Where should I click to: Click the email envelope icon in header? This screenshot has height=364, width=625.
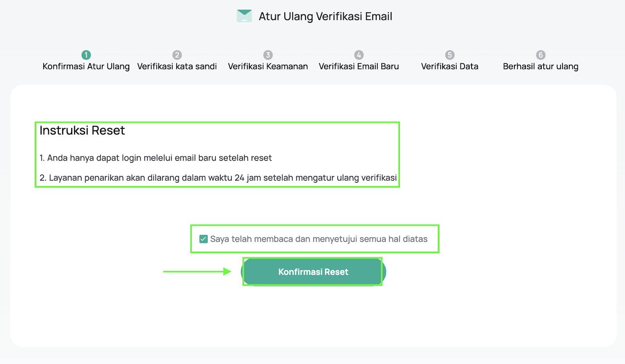tap(244, 16)
